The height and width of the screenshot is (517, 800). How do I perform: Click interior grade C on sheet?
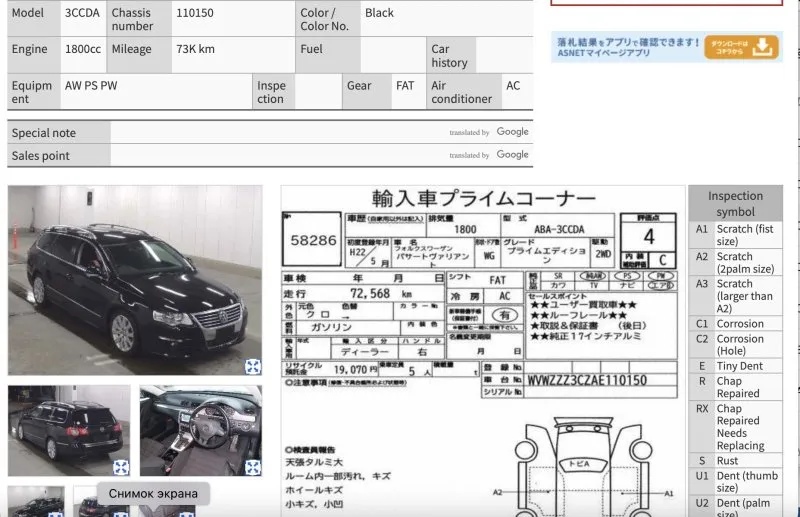tap(662, 260)
